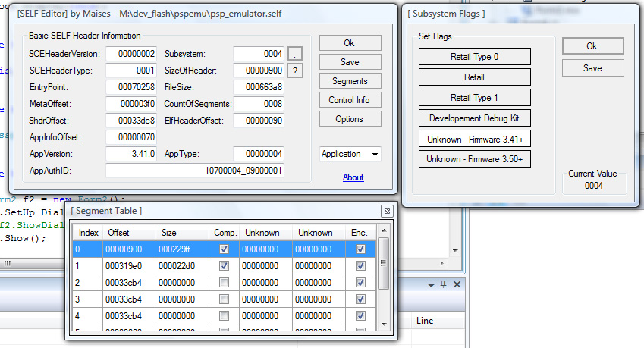Open background panel window position menu
The height and width of the screenshot is (348, 644).
[x=431, y=285]
